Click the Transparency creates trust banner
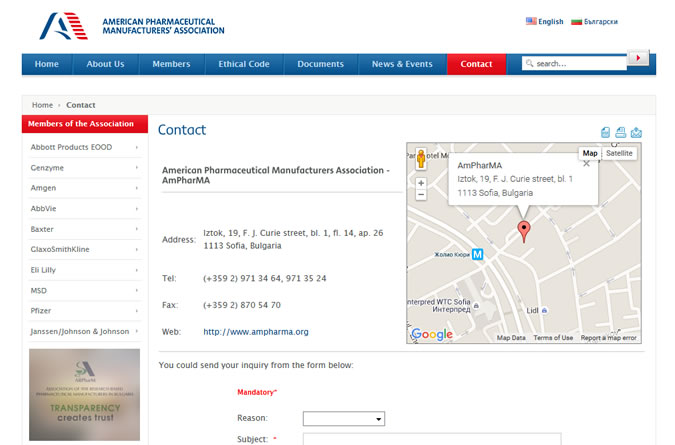 [84, 395]
